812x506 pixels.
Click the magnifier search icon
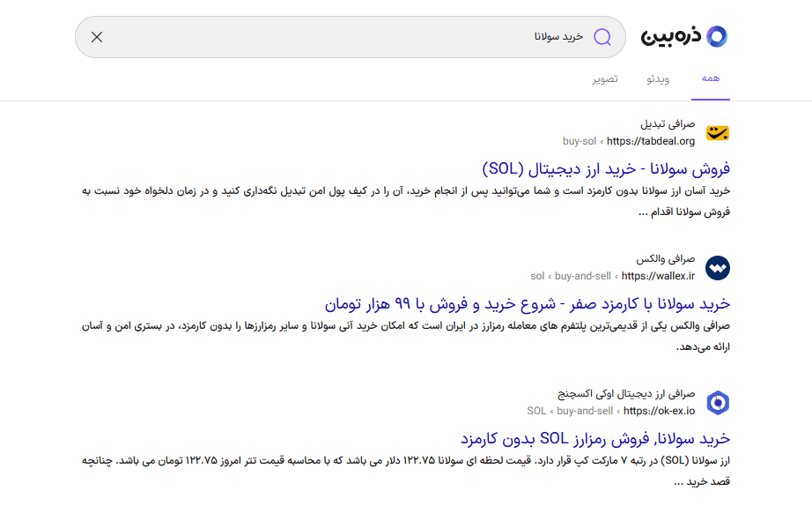pyautogui.click(x=602, y=37)
